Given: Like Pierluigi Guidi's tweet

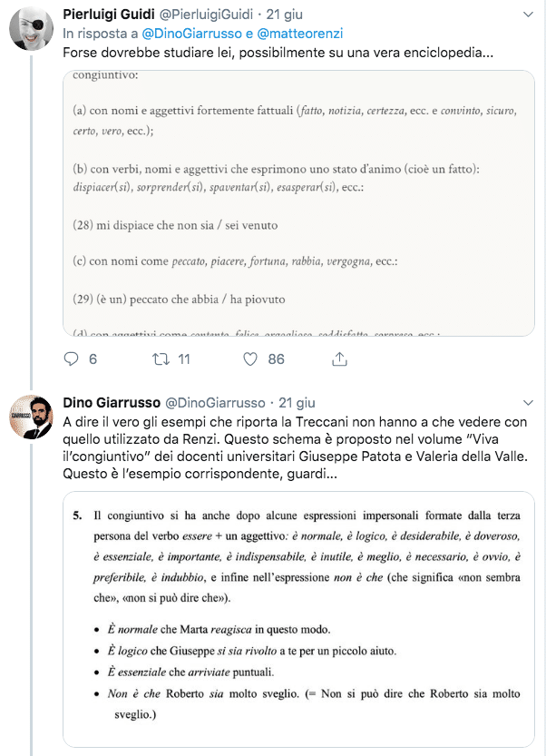Looking at the screenshot, I should pos(251,359).
